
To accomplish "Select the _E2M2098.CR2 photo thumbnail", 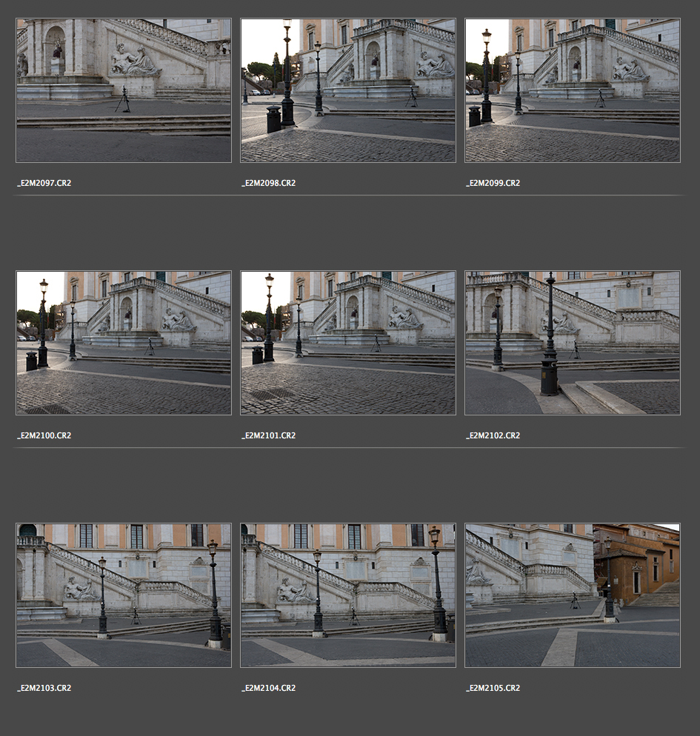I will (x=348, y=90).
